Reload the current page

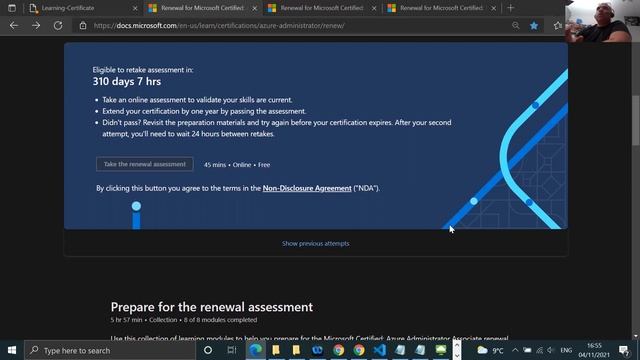58,25
